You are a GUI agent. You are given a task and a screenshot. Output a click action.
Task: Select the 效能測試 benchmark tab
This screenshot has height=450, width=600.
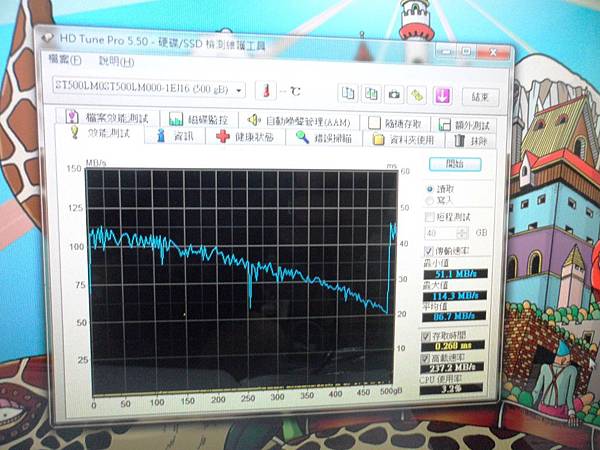tap(100, 133)
